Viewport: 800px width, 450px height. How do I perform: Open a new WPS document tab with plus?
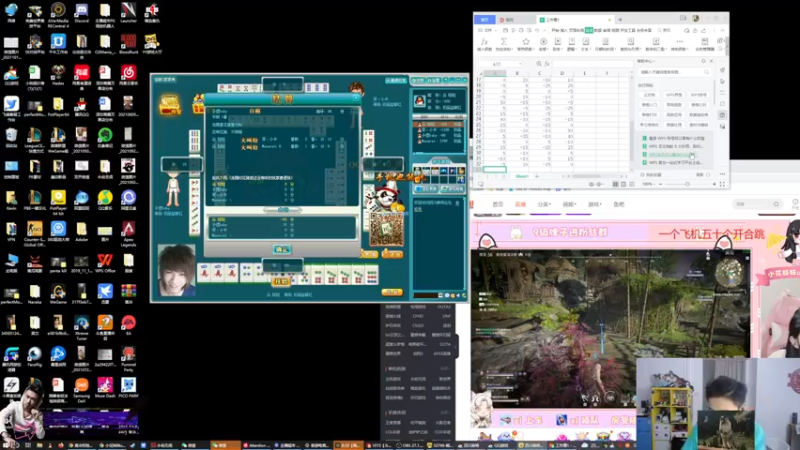point(620,19)
